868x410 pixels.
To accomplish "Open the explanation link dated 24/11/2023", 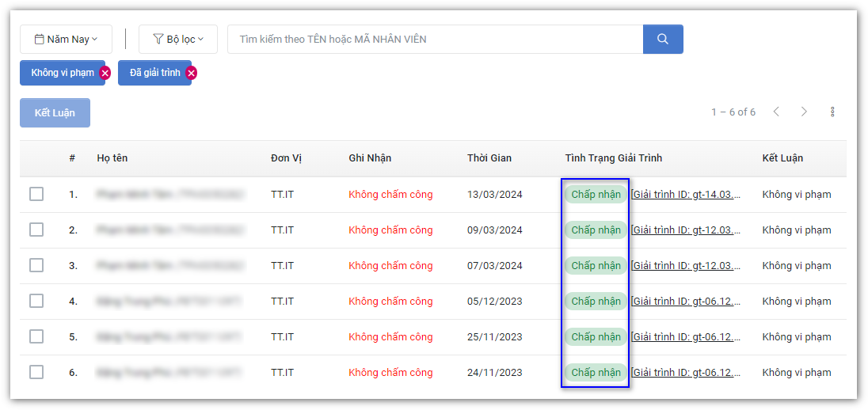I will click(x=686, y=372).
